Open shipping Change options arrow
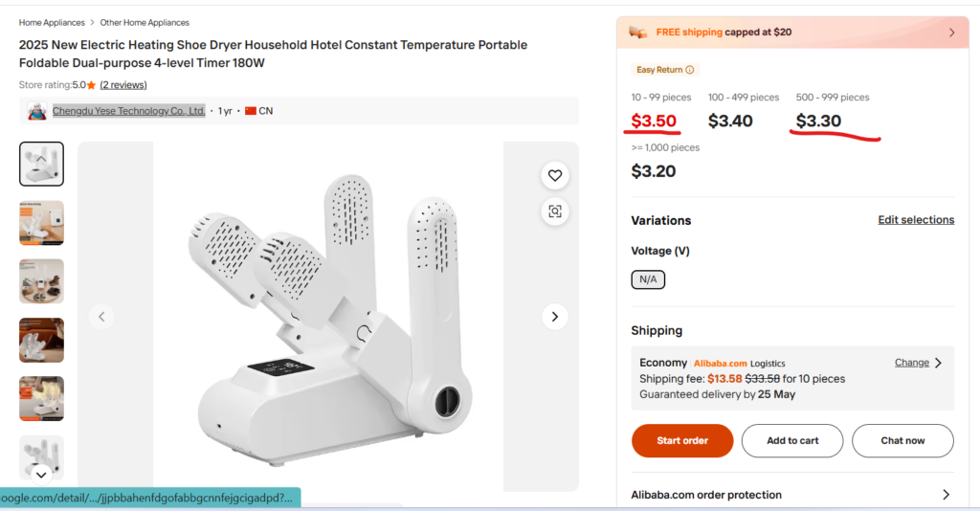Viewport: 980px width, 511px height. pos(938,363)
